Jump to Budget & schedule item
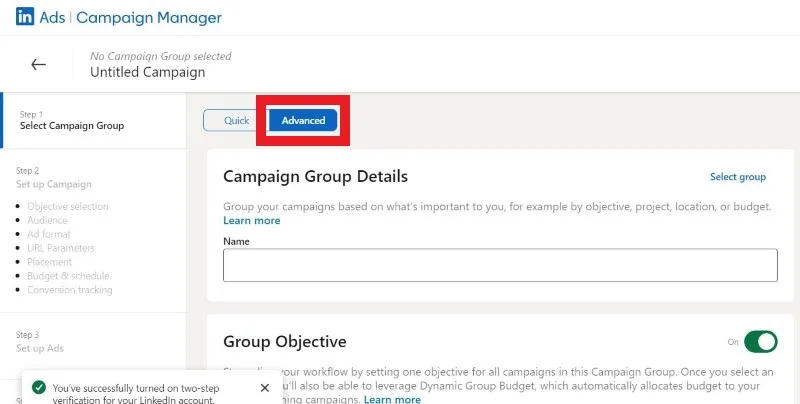 68,276
